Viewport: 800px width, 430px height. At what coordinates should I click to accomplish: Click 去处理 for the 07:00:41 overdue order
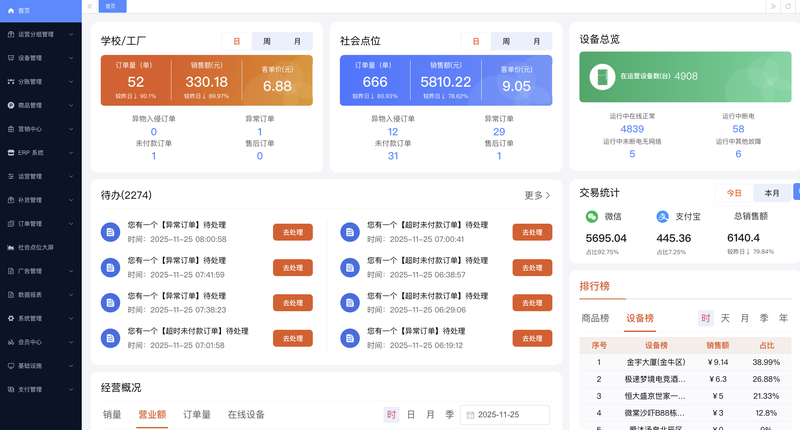[532, 232]
